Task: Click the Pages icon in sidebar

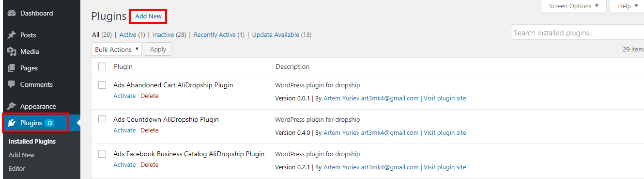Action: (x=12, y=68)
